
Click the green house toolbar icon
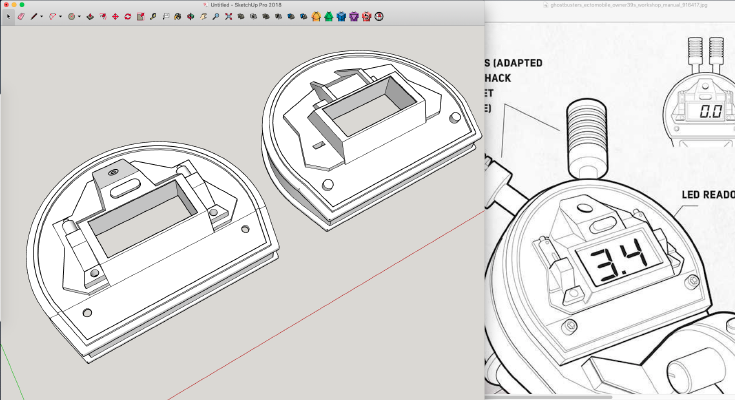[329, 16]
